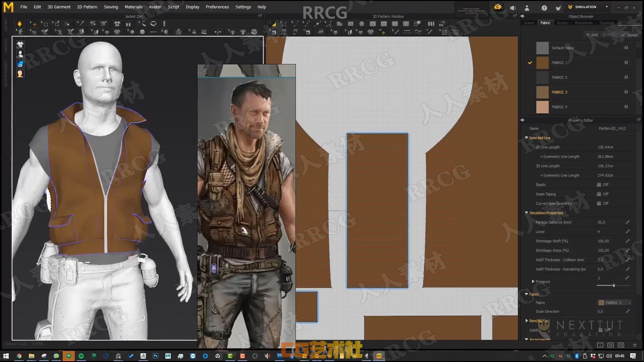Click the Add fabric button

[x=592, y=35]
